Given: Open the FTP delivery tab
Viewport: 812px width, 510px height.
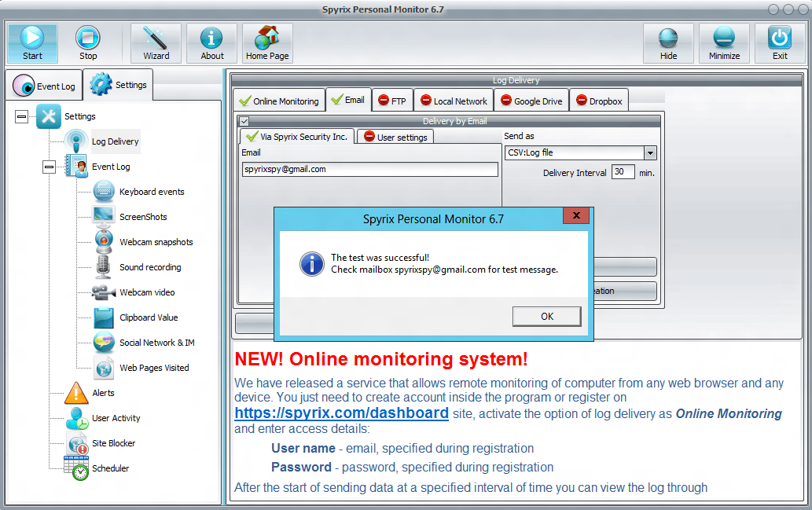Looking at the screenshot, I should pos(392,101).
